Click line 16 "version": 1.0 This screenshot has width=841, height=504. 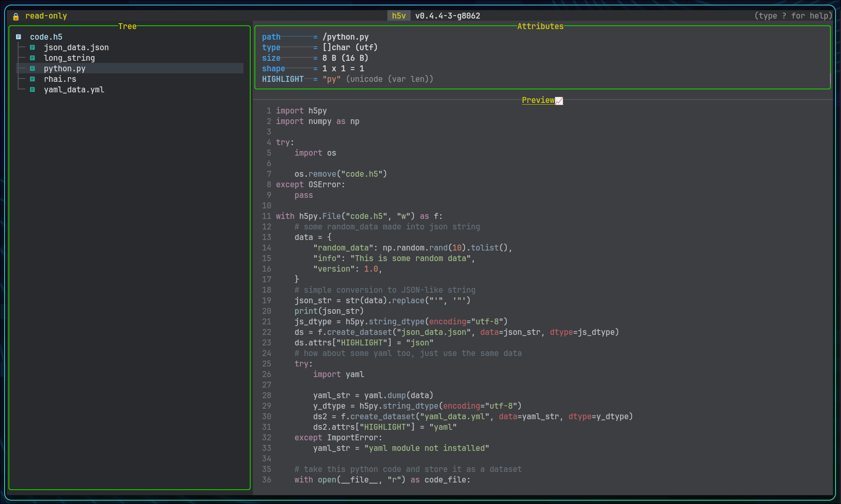tap(348, 269)
